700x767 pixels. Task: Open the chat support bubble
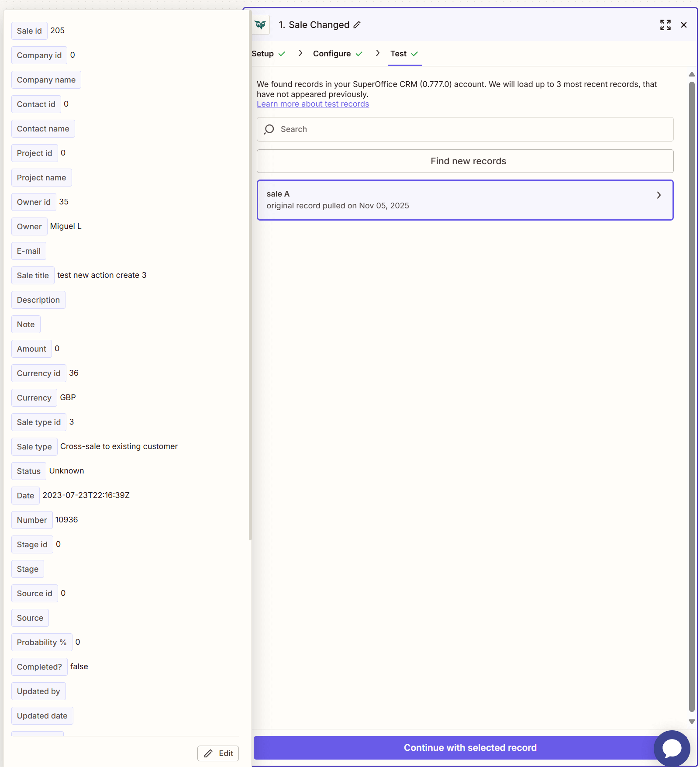pos(671,748)
